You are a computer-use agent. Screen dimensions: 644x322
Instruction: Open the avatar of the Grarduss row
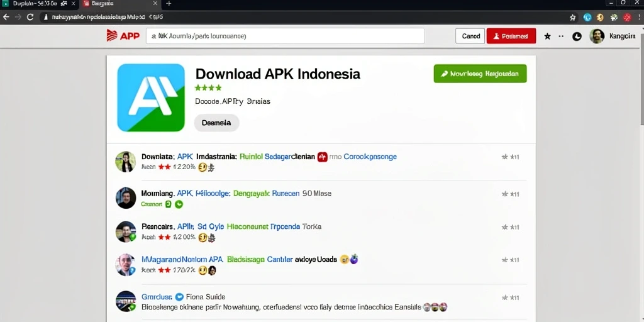click(x=125, y=301)
